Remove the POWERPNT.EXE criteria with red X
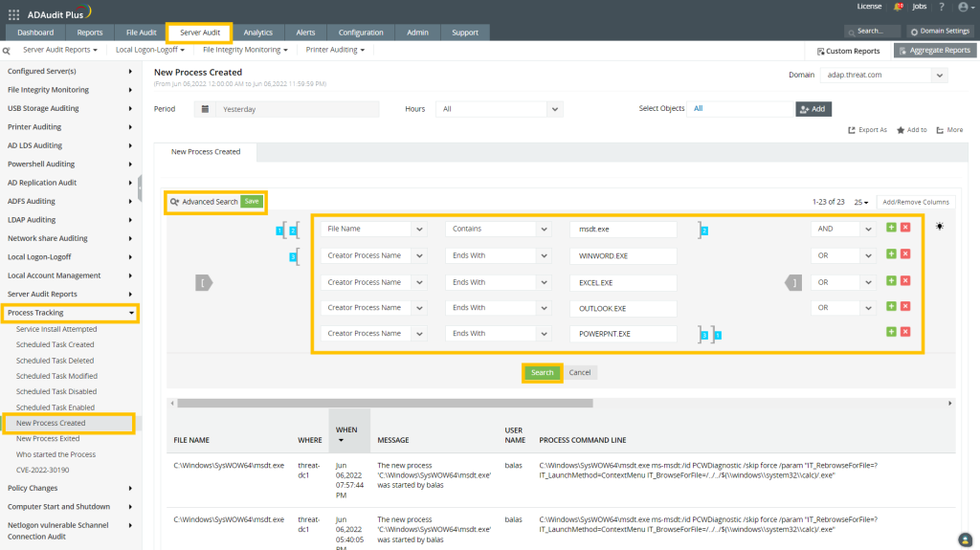980x550 pixels. point(905,332)
